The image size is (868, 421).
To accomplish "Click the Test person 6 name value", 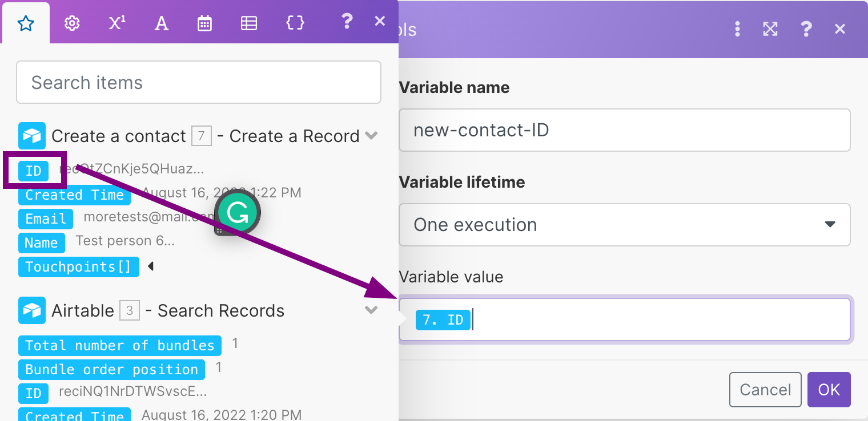I will tap(125, 241).
